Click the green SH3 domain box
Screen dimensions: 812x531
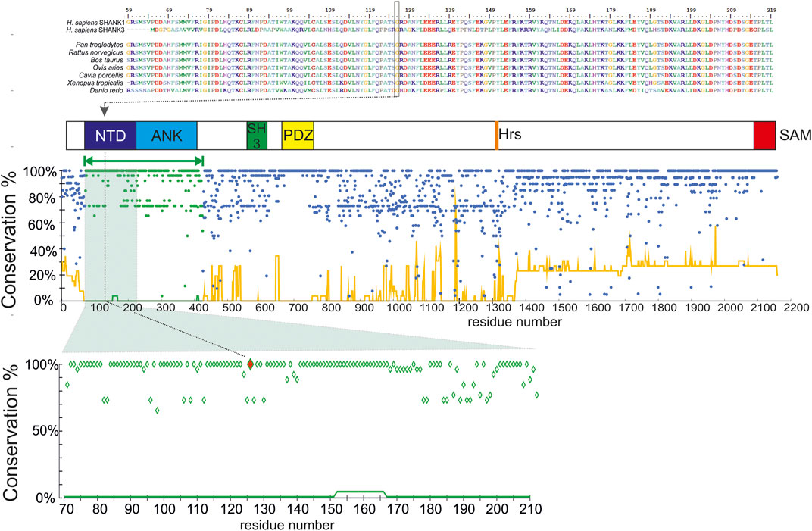(x=257, y=136)
